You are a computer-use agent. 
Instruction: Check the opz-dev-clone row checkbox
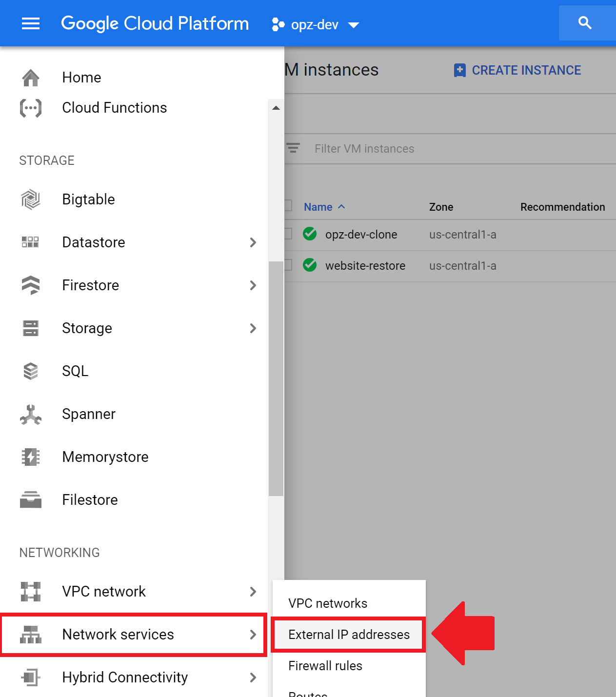tap(288, 234)
